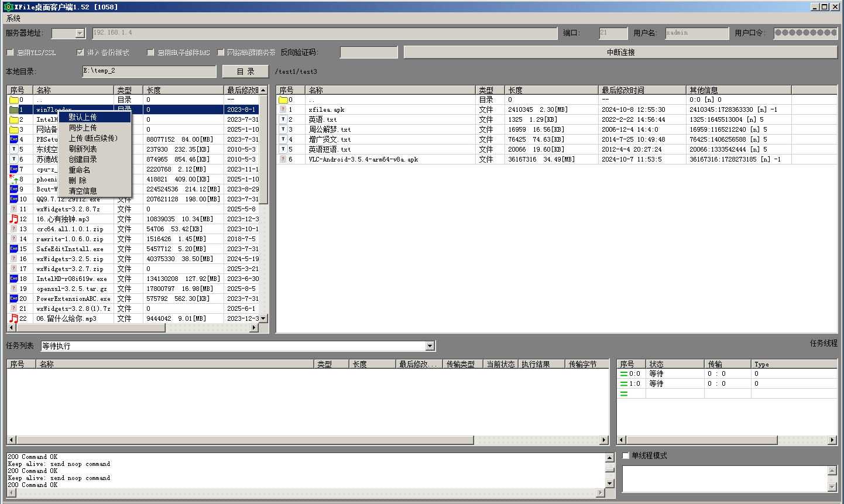The width and height of the screenshot is (844, 504).
Task: Open the 系统 menu
Action: [x=13, y=19]
